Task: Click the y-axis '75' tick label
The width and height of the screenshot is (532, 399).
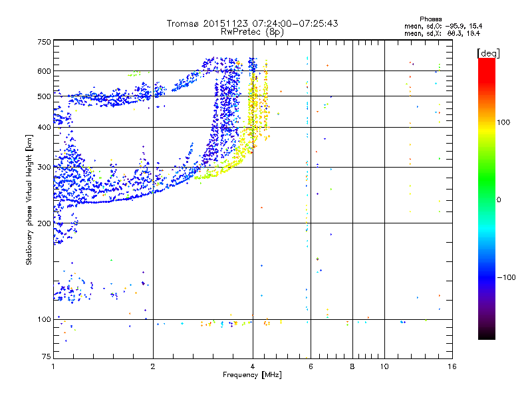Action: coord(47,356)
